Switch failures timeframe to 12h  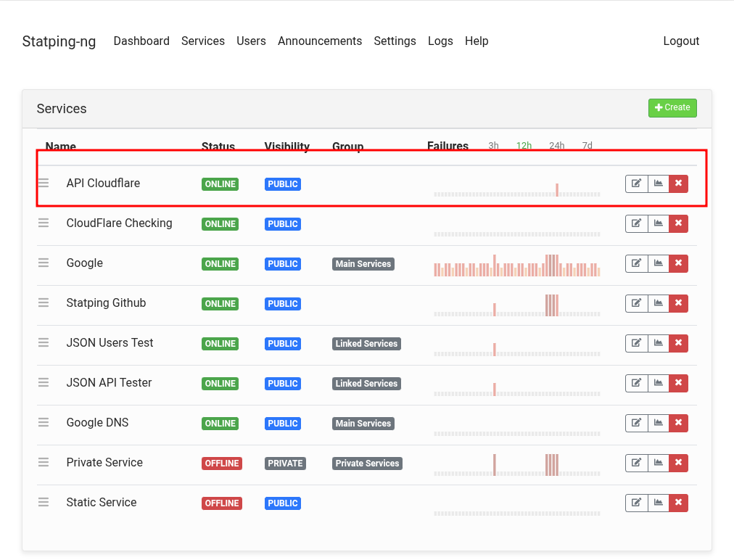click(x=524, y=146)
